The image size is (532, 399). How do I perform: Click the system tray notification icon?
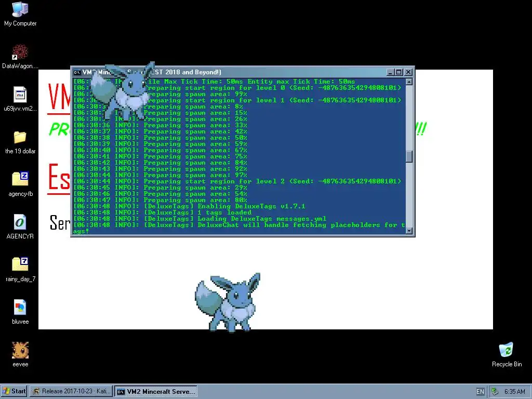[x=495, y=392]
